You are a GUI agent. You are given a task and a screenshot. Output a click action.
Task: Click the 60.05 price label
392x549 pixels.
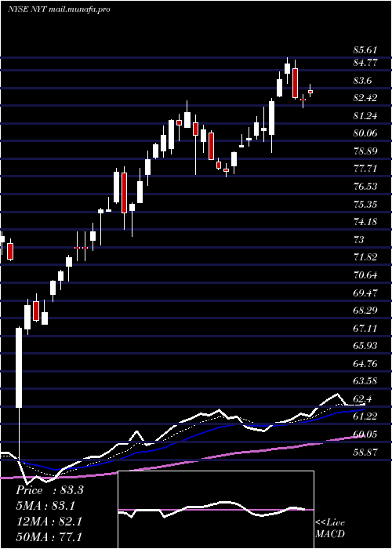[365, 434]
